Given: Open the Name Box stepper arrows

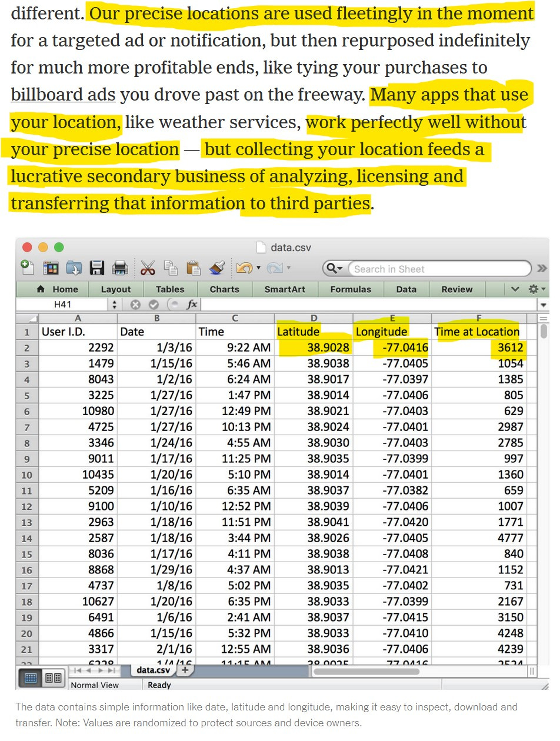Looking at the screenshot, I should (115, 305).
